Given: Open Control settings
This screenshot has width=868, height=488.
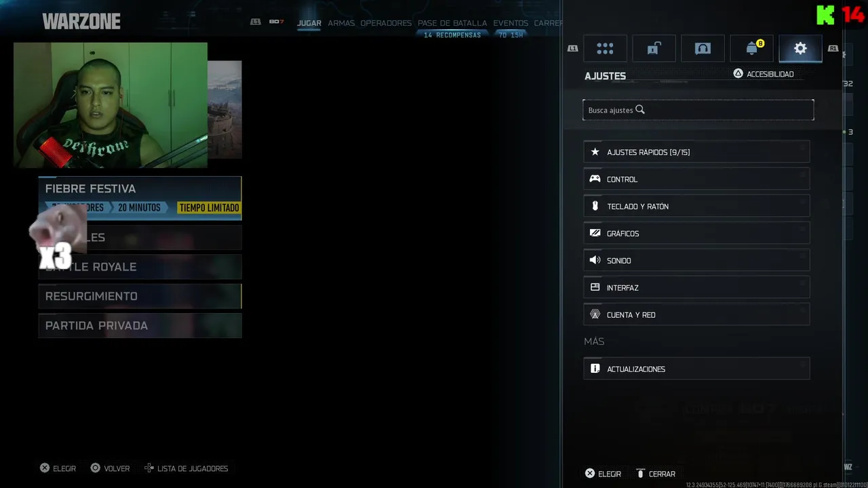Looking at the screenshot, I should pos(696,179).
